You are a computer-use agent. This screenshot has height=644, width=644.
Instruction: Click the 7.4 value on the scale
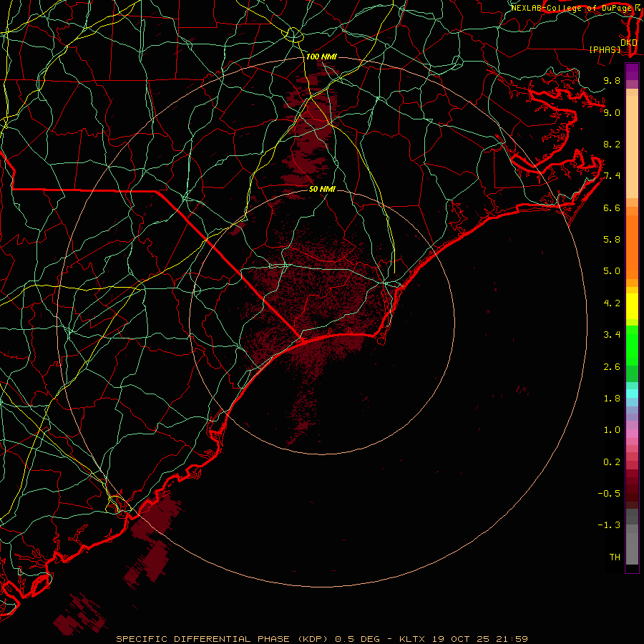coord(612,176)
